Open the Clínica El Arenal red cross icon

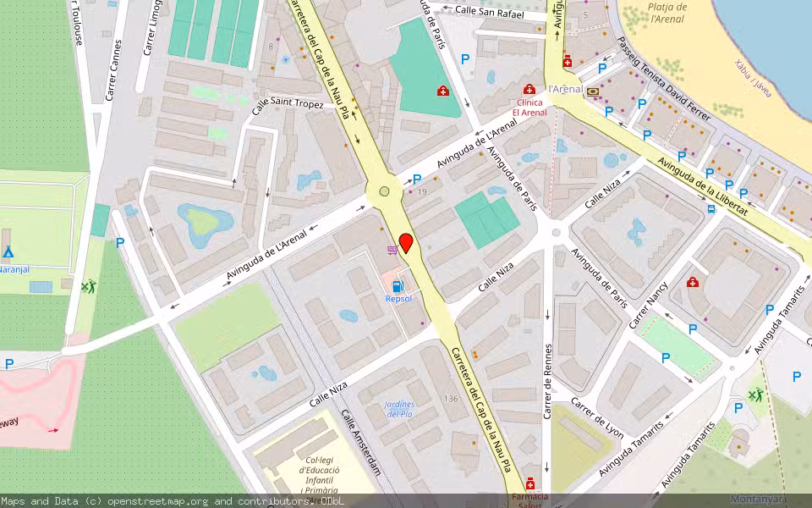coord(529,89)
